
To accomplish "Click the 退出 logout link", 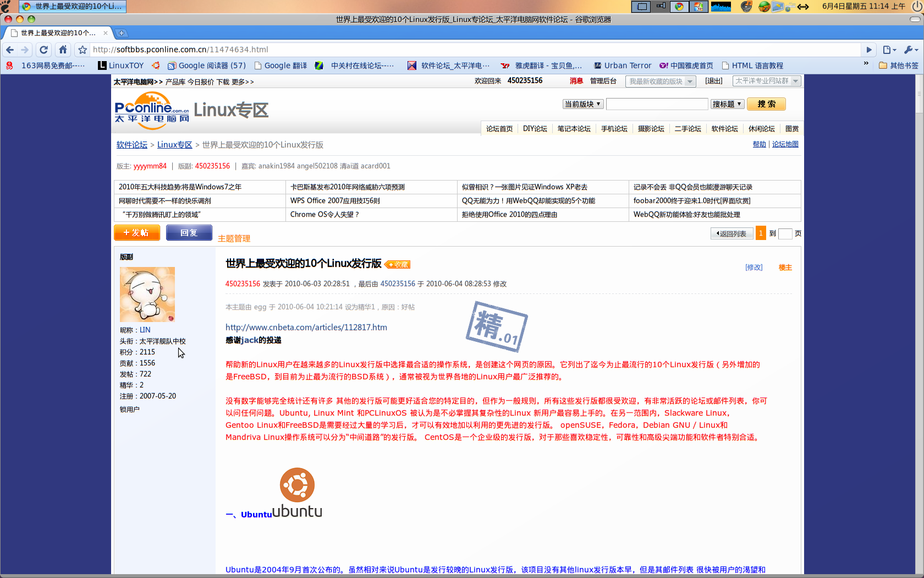I will [x=714, y=81].
